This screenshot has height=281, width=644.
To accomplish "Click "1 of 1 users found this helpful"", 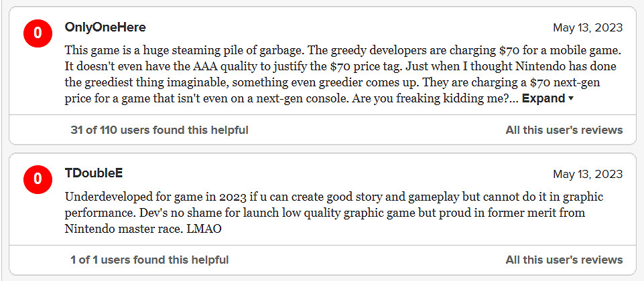I will click(x=149, y=260).
